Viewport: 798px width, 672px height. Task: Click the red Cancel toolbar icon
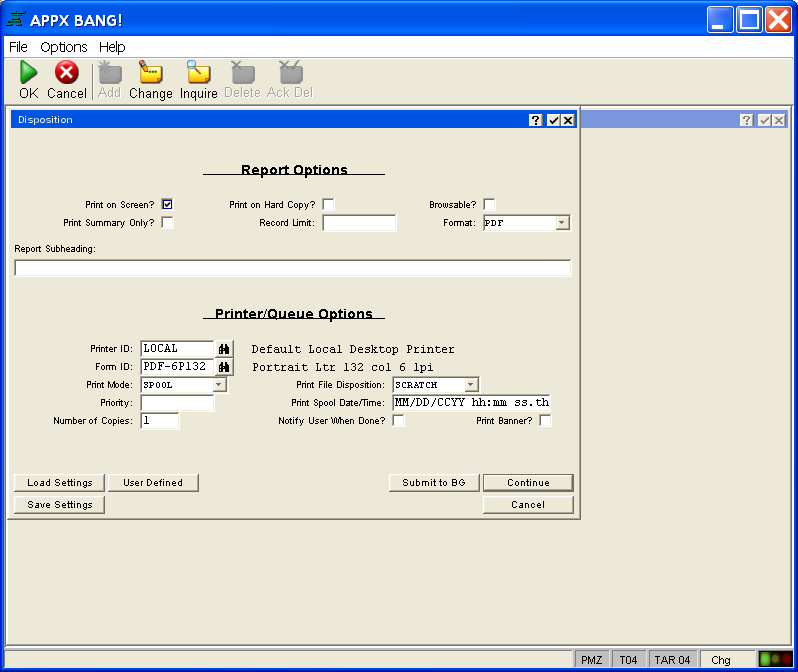(x=66, y=73)
